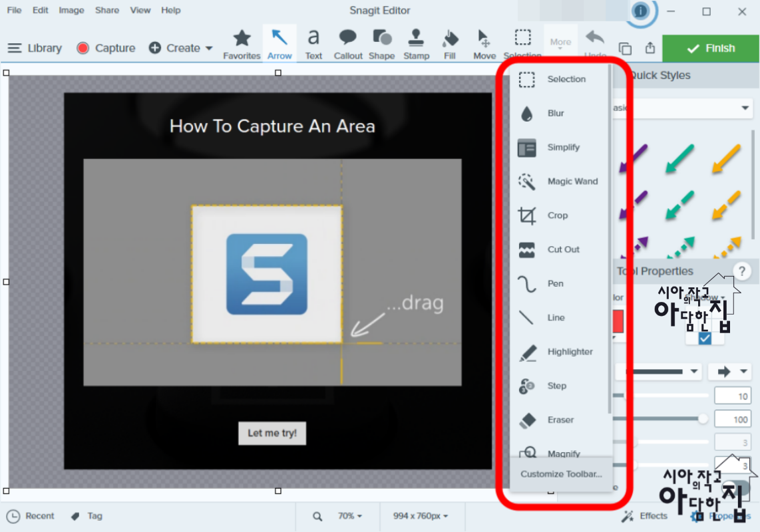Image resolution: width=760 pixels, height=532 pixels.
Task: Open the File menu
Action: pyautogui.click(x=14, y=10)
